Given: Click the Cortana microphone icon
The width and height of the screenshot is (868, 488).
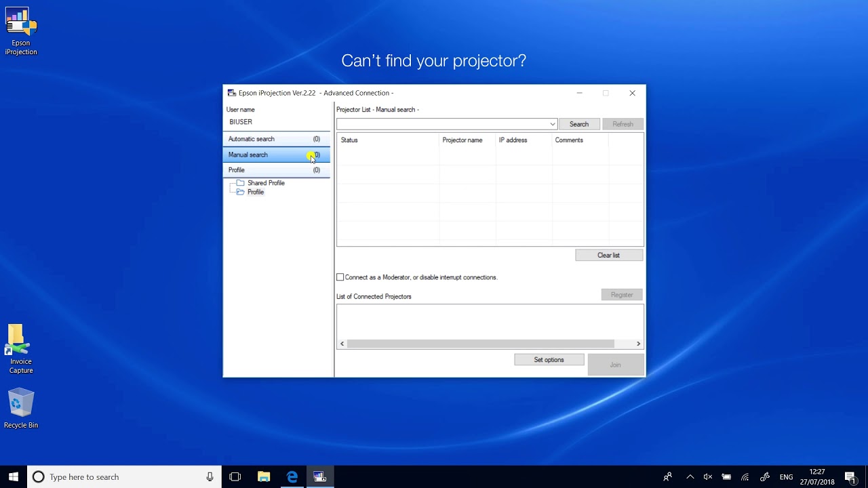Looking at the screenshot, I should click(210, 477).
